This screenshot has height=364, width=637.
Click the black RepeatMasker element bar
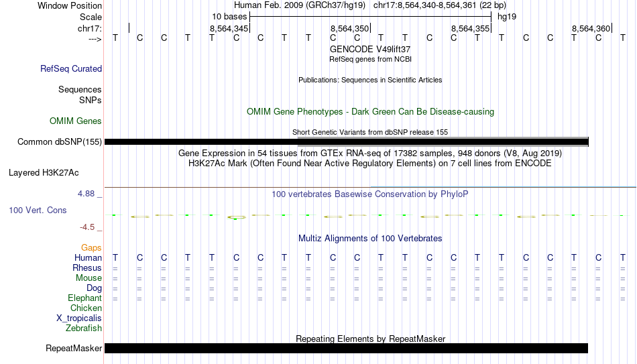346,348
